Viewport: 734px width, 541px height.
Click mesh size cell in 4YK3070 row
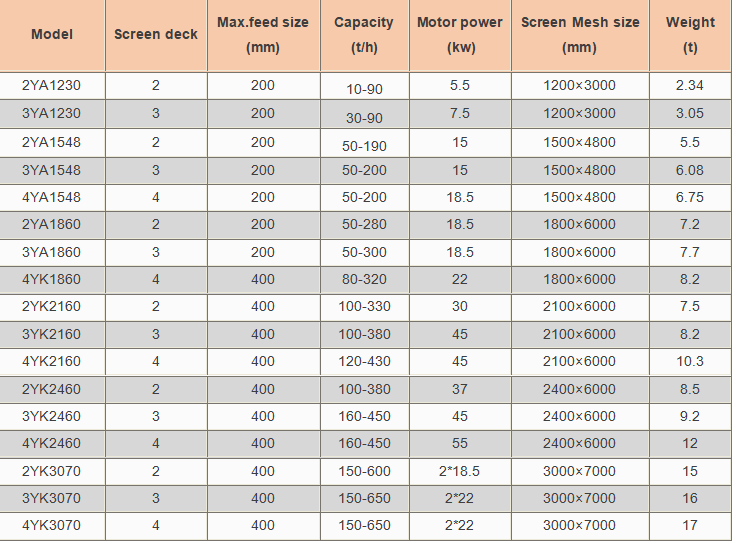pos(580,526)
